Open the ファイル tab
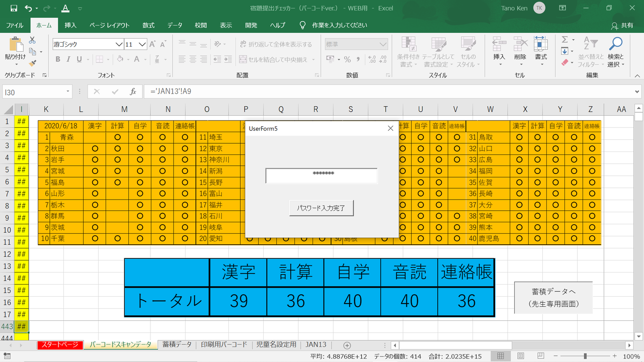Viewport: 644px width, 362px height. [x=15, y=25]
